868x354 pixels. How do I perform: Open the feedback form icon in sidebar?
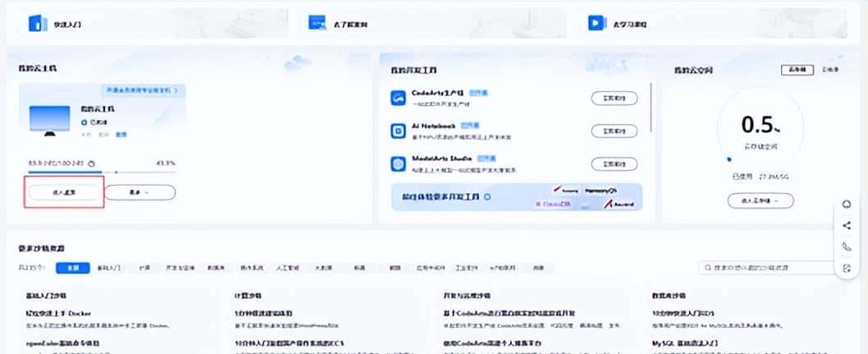[847, 268]
